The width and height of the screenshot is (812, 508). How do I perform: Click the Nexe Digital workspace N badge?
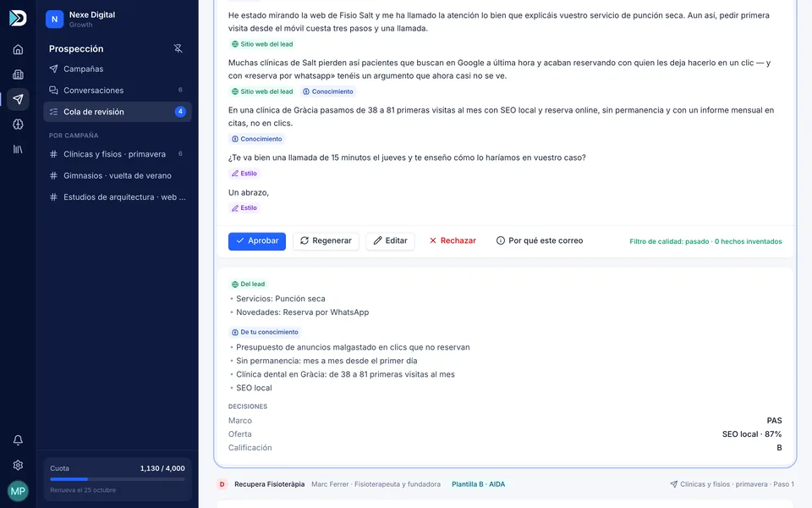pyautogui.click(x=54, y=19)
